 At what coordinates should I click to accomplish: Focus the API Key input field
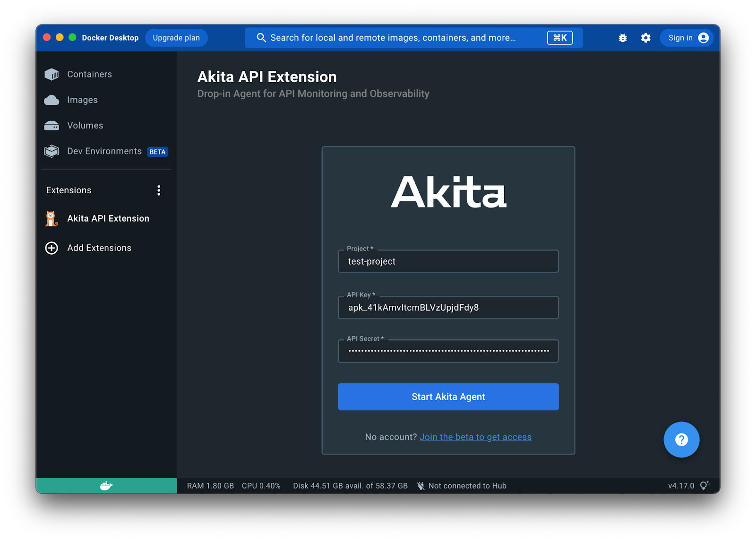(x=448, y=308)
